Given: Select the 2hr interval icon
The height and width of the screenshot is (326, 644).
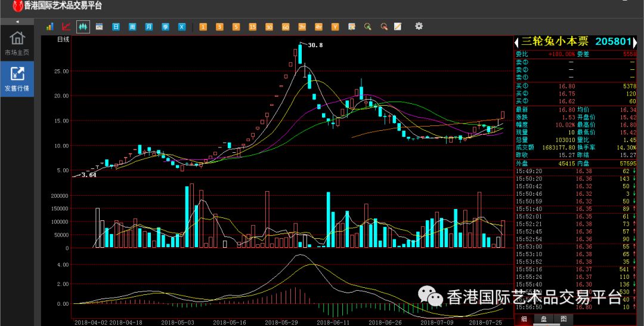Looking at the screenshot, I should (302, 27).
